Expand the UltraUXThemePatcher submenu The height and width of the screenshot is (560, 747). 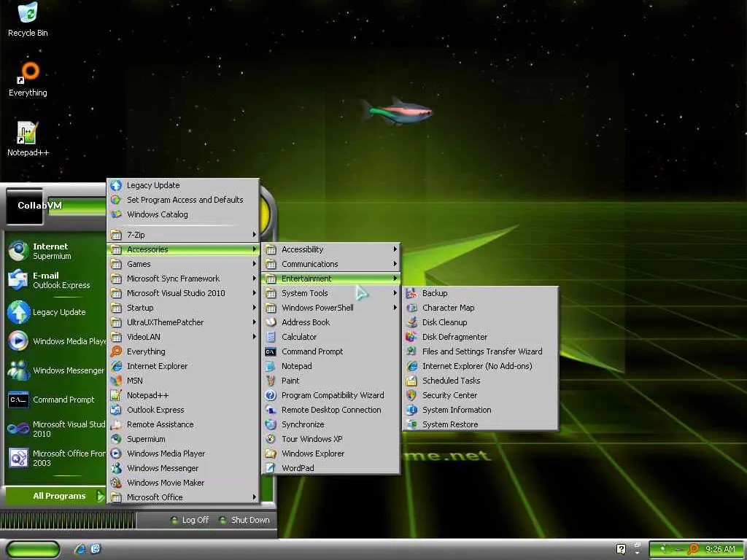pyautogui.click(x=183, y=322)
